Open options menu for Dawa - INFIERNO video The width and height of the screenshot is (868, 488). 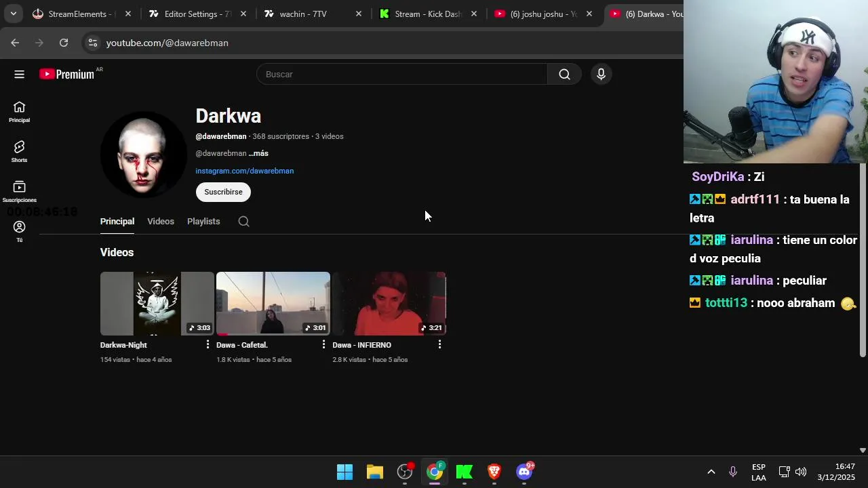coord(439,345)
